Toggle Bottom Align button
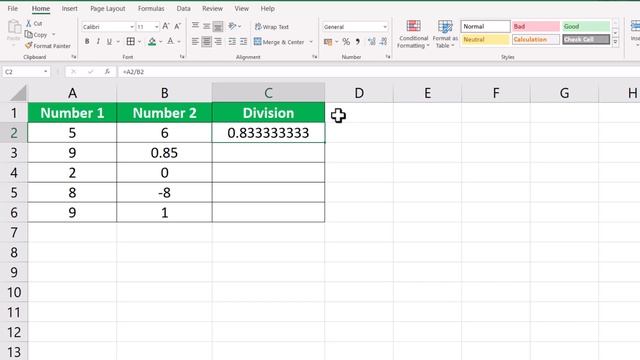The image size is (640, 360). (218, 27)
